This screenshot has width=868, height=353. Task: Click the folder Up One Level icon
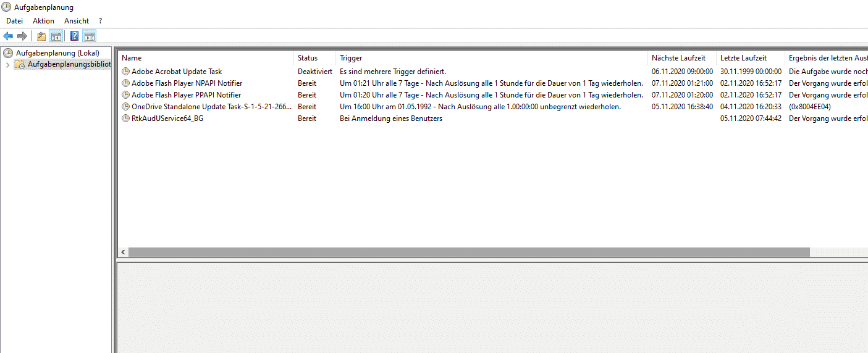point(41,36)
